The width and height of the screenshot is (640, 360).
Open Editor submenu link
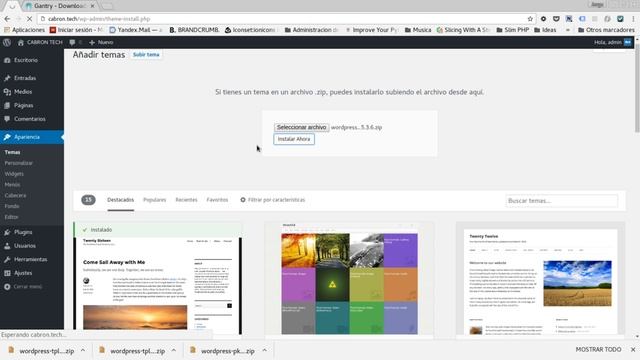coord(11,217)
